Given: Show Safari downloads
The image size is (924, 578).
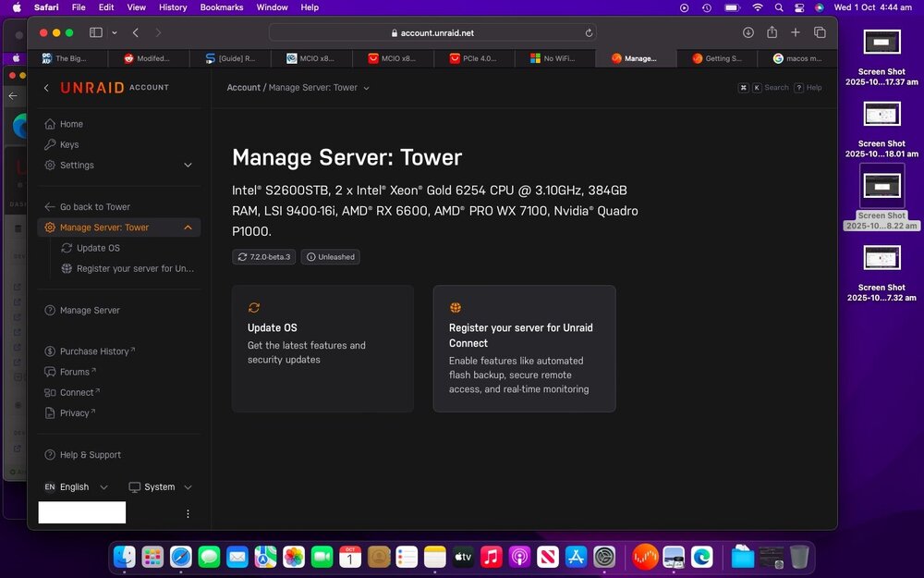Looking at the screenshot, I should tap(748, 33).
